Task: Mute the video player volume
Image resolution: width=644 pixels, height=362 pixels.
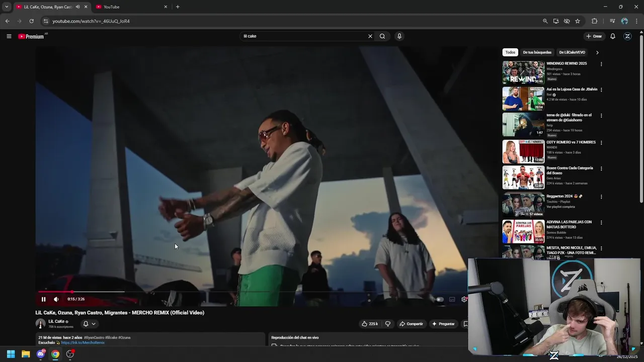Action: coord(56,299)
